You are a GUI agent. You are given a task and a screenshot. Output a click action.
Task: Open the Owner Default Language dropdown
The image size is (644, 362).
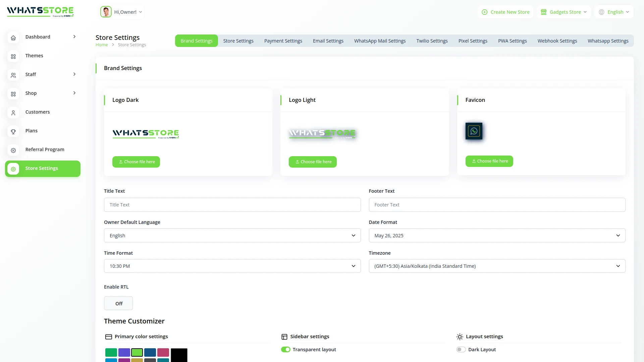point(232,236)
